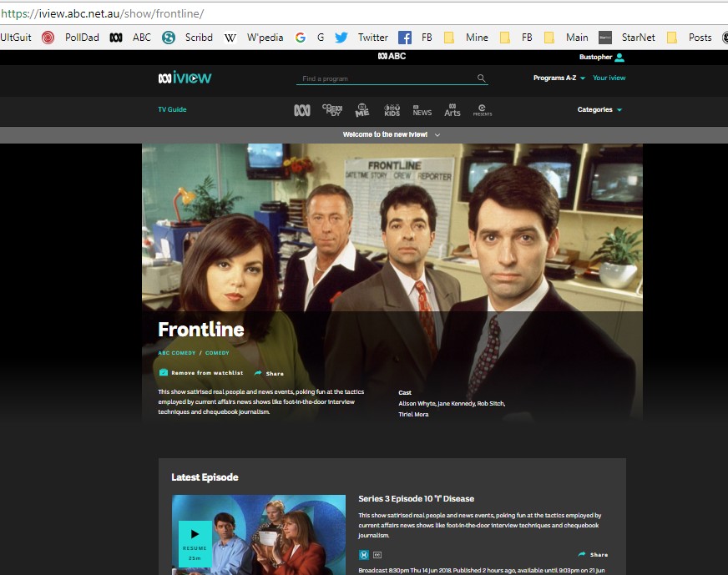The height and width of the screenshot is (575, 728).
Task: Open the PollDad bookmark icon
Action: pyautogui.click(x=48, y=38)
